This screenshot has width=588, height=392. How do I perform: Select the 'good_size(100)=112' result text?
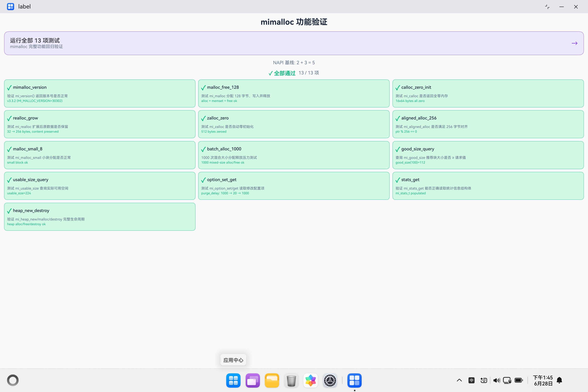coord(410,162)
